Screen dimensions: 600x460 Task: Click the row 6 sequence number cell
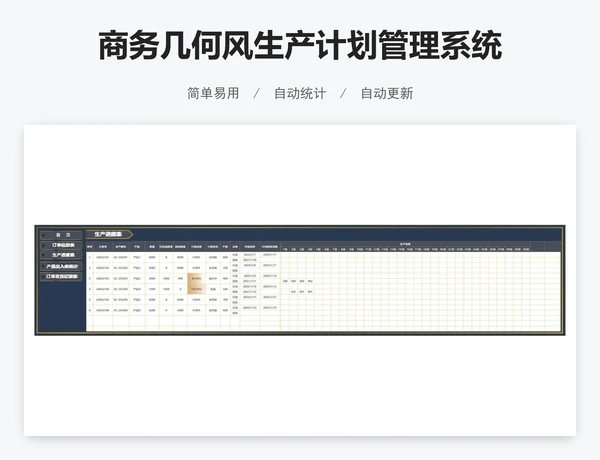(90, 310)
